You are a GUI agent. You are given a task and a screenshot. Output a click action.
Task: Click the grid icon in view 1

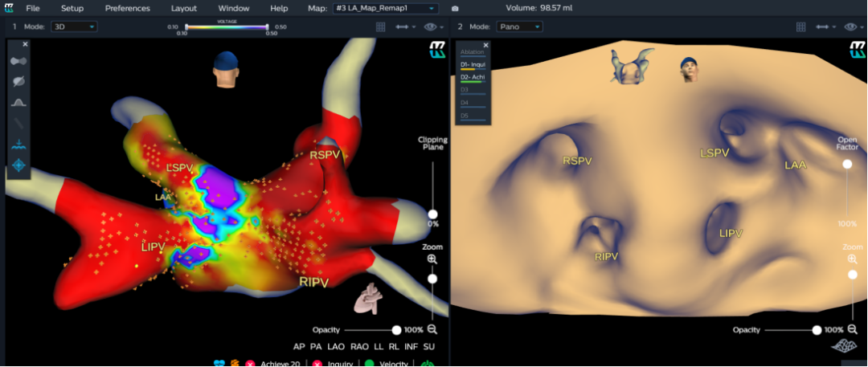381,27
